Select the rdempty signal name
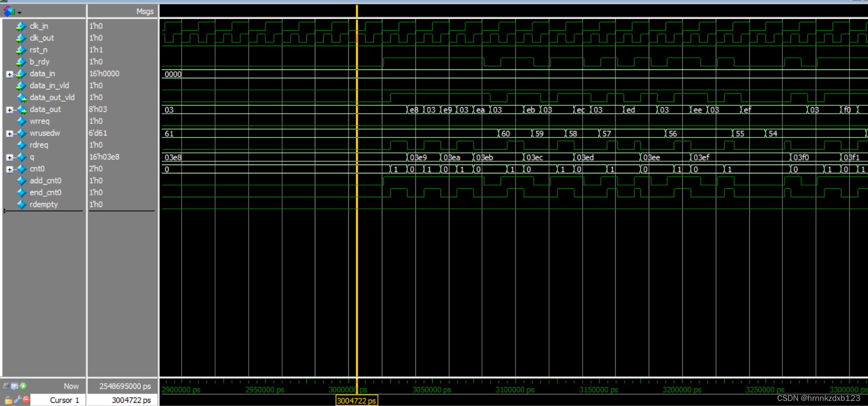 pyautogui.click(x=44, y=205)
